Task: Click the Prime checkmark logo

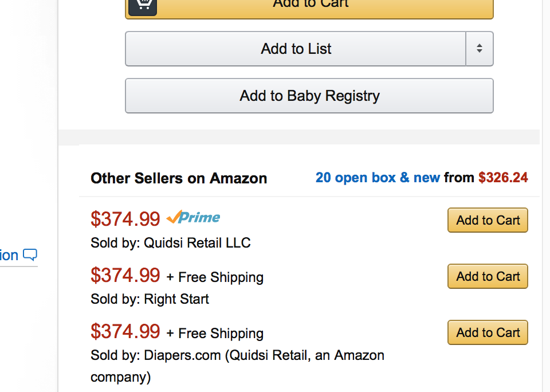Action: [x=193, y=217]
